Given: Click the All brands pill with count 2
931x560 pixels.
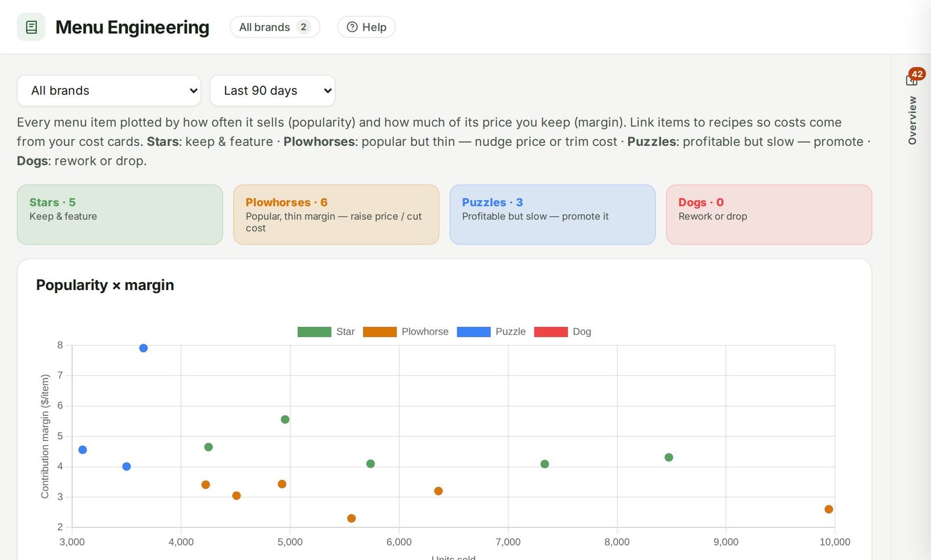Looking at the screenshot, I should click(x=275, y=27).
